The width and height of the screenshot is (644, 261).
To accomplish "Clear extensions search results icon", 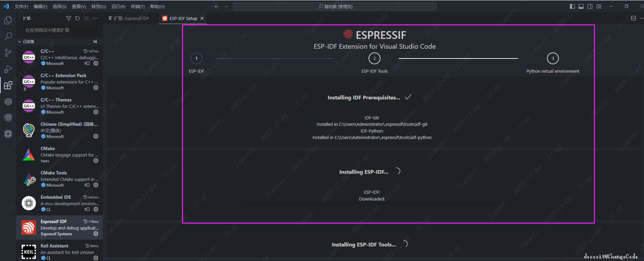I will (x=87, y=18).
